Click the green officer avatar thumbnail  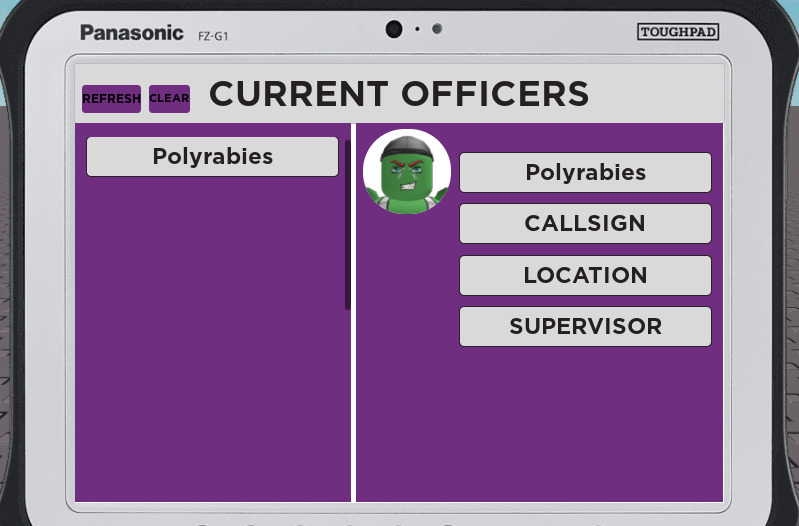click(407, 172)
